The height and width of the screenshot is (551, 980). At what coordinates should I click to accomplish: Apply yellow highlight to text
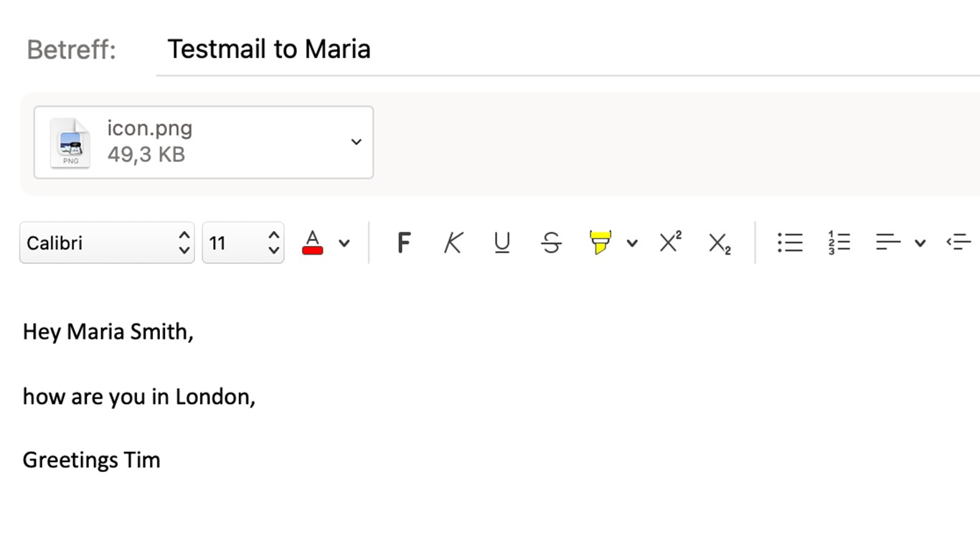pos(600,242)
